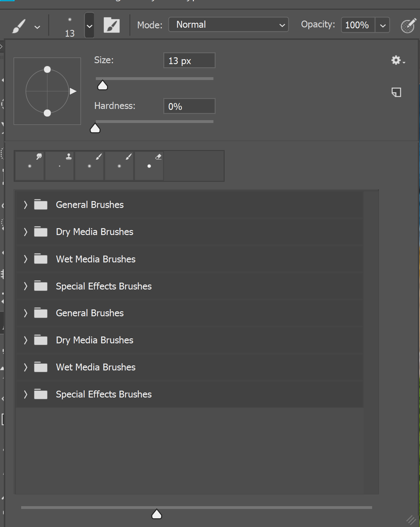
Task: Click the brush angle and roundness preview
Action: pyautogui.click(x=47, y=91)
